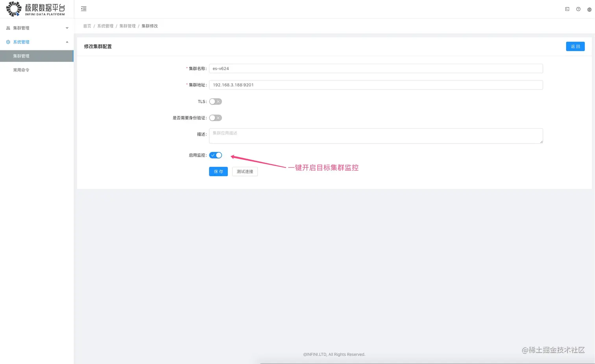The width and height of the screenshot is (595, 364).
Task: Click the INFINI Data Platform logo
Action: 35,9
